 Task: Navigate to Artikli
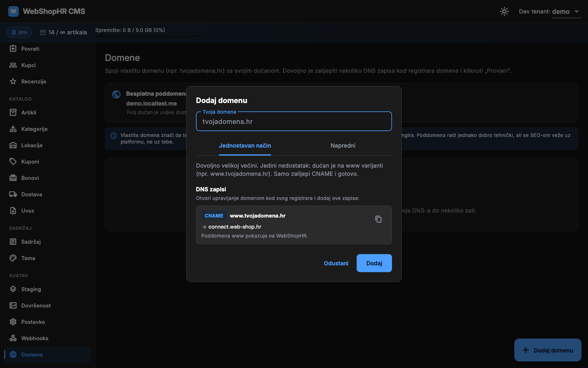47,112
